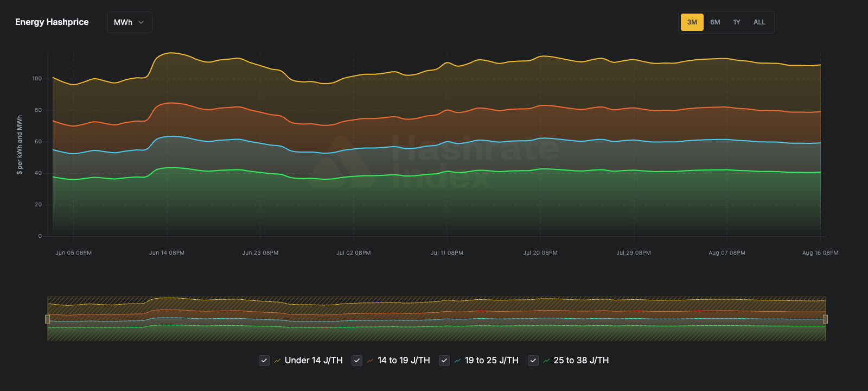868x391 pixels.
Task: Click the Jul 20 08PM axis label
Action: point(540,253)
